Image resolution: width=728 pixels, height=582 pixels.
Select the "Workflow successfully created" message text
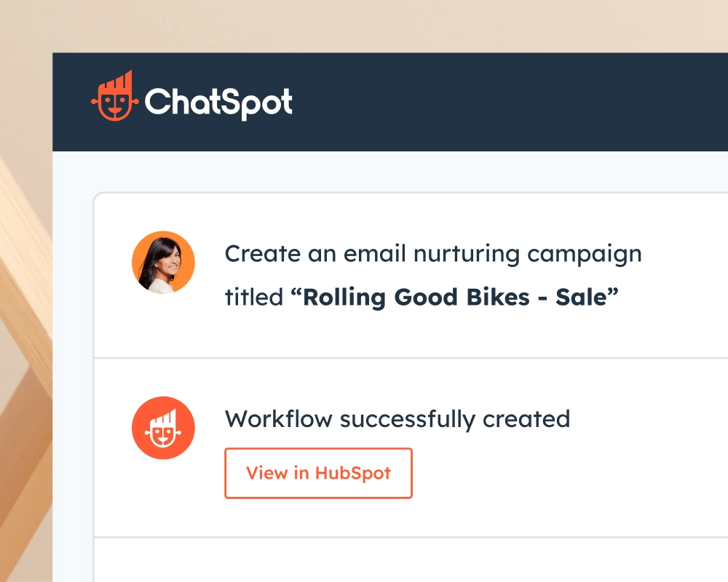pos(397,419)
